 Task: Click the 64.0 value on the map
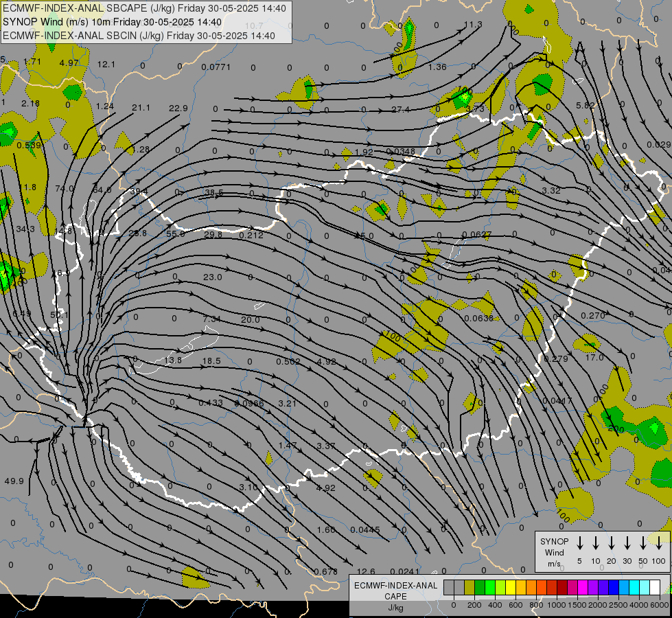102,190
